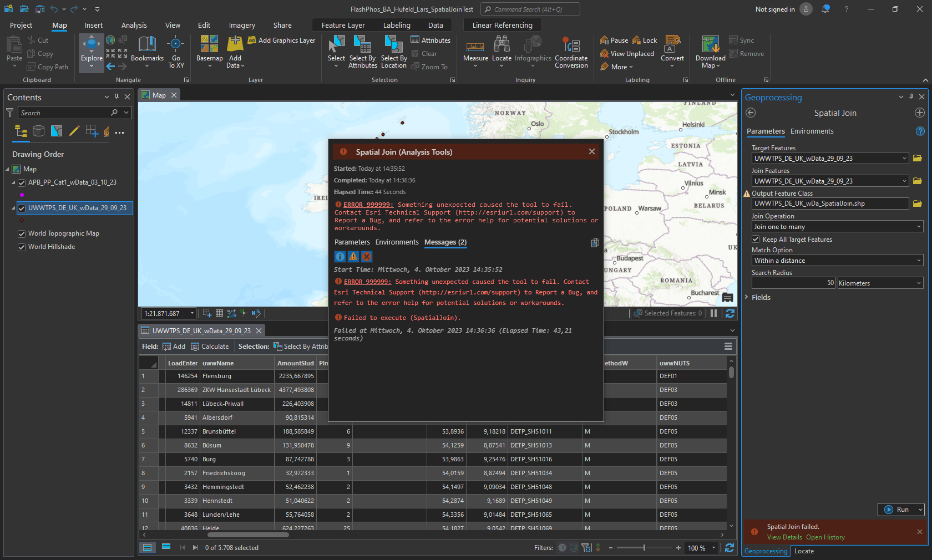Click View Unplaced labels
This screenshot has height=560, width=932.
pos(627,54)
